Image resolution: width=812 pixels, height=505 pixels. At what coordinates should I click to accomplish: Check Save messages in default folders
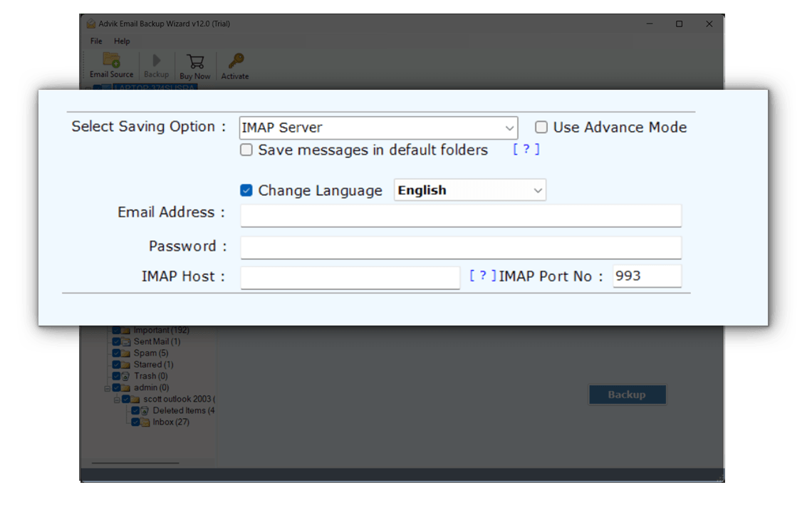pyautogui.click(x=246, y=150)
